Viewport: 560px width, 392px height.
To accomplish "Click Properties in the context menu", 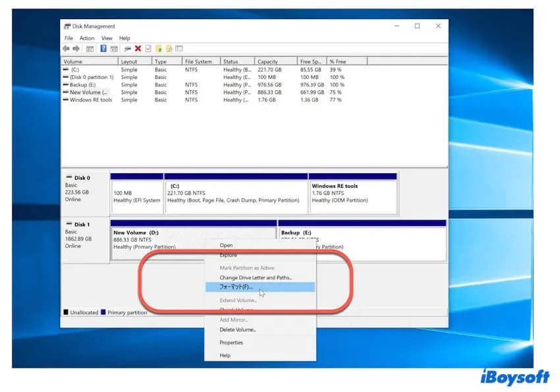I will point(231,343).
